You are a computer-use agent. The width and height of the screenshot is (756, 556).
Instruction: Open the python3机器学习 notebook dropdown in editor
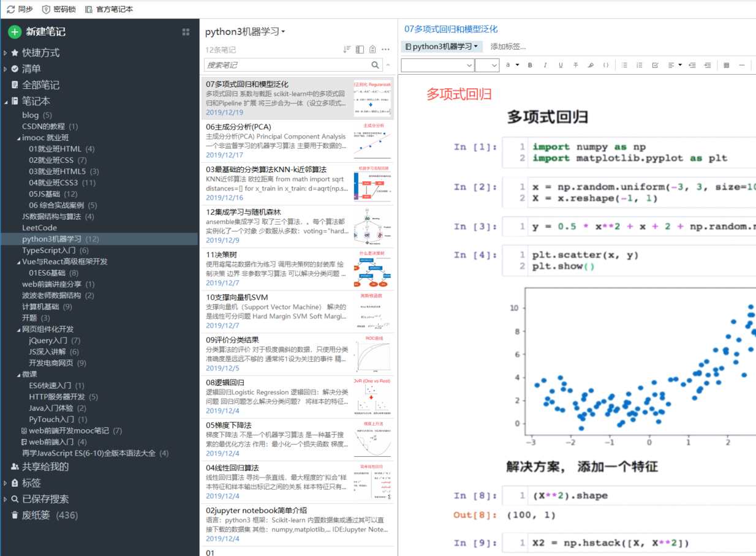pyautogui.click(x=442, y=47)
